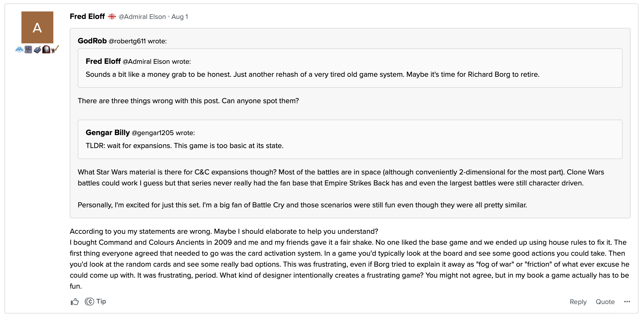Click the @robertg611 username

click(127, 41)
